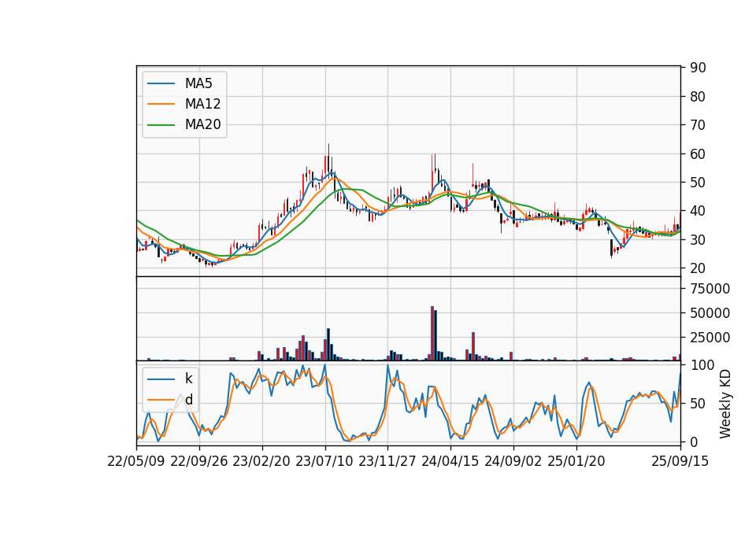Click the volume axis value 75000

point(710,289)
